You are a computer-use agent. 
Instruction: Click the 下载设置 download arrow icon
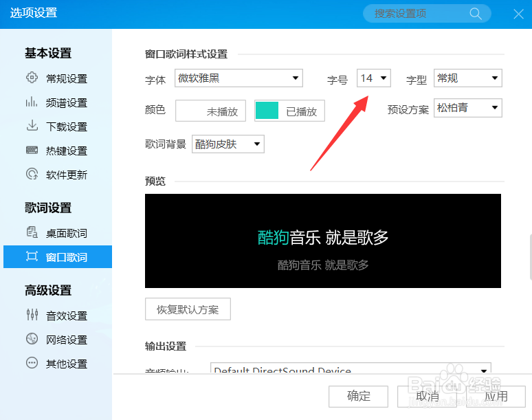(32, 126)
